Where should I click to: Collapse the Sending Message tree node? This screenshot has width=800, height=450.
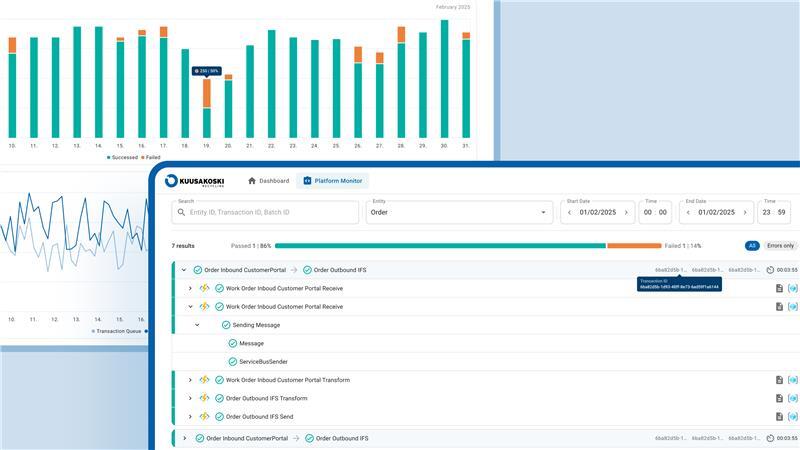[197, 325]
